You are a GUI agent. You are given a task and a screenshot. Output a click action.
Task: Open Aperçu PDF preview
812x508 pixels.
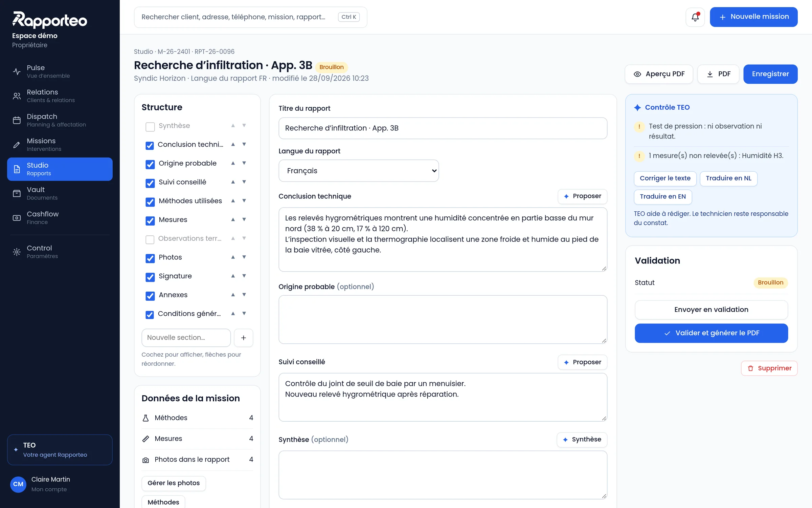tap(659, 74)
